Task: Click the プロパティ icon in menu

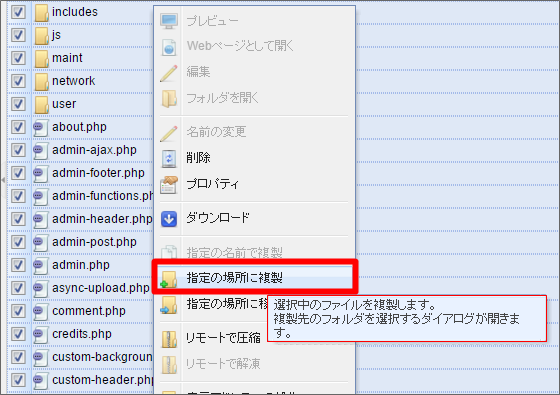Action: [x=169, y=185]
